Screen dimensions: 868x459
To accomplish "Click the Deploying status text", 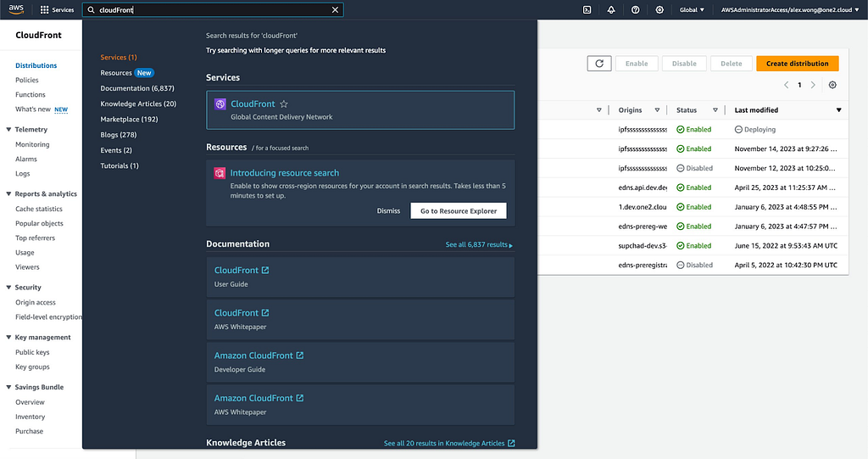I will (x=759, y=129).
